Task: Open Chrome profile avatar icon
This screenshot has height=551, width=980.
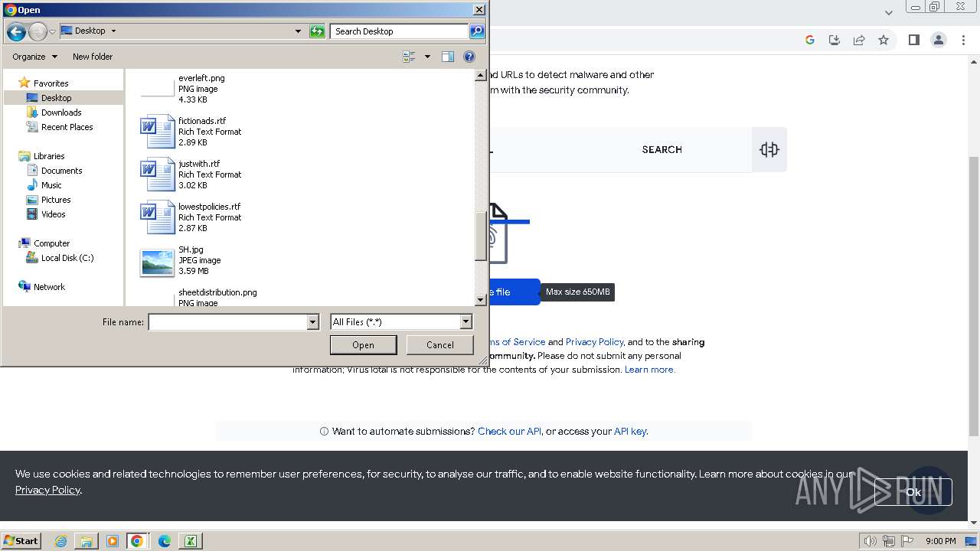Action: (938, 40)
